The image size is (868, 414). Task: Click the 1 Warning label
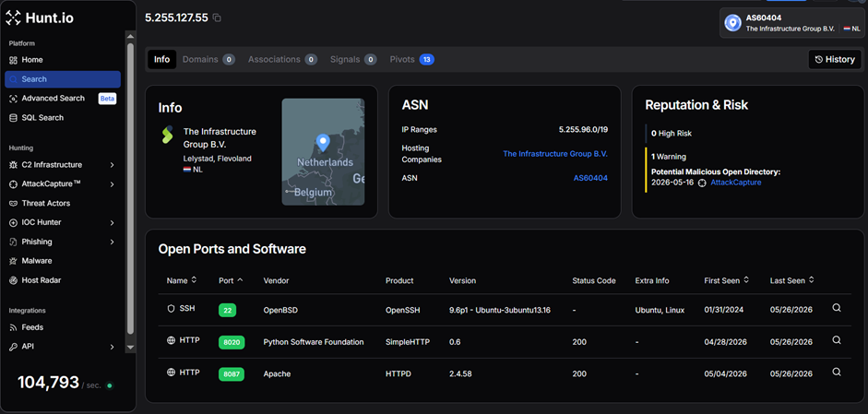(x=669, y=157)
